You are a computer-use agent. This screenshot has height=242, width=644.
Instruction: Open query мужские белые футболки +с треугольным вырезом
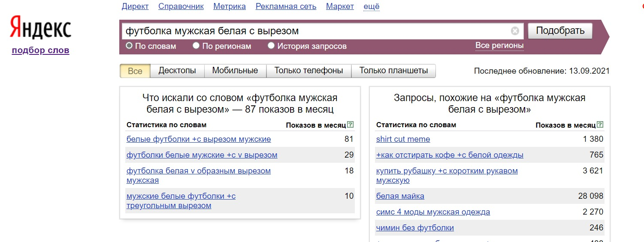pos(181,201)
